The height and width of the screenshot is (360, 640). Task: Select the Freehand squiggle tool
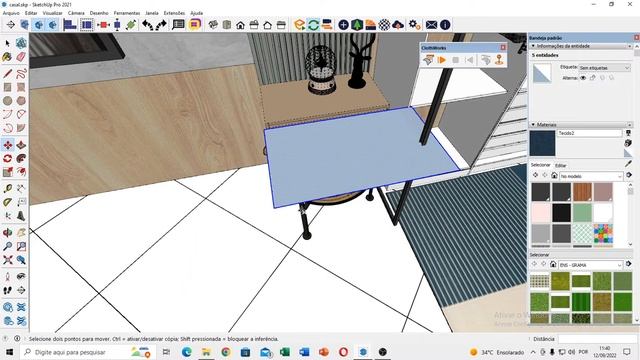click(21, 73)
